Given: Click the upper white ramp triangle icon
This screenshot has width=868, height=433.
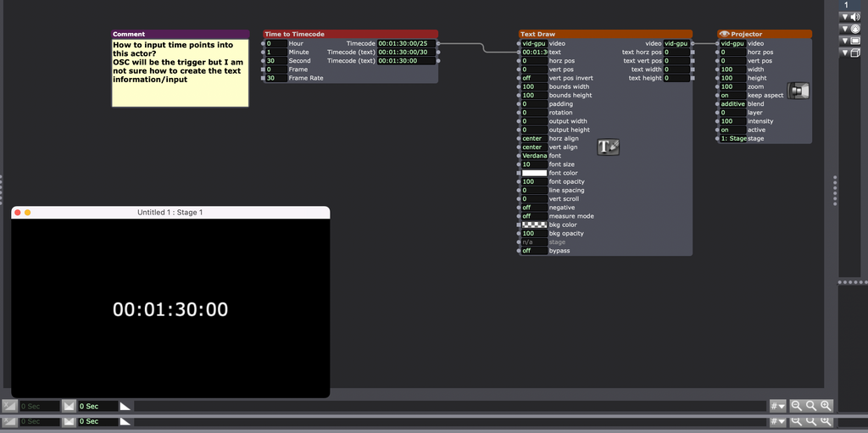Looking at the screenshot, I should pos(125,406).
